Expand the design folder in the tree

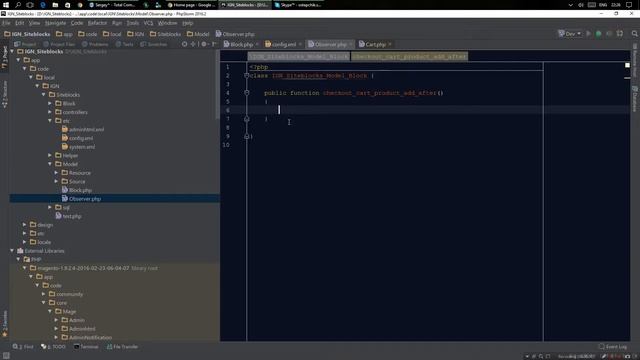point(24,224)
